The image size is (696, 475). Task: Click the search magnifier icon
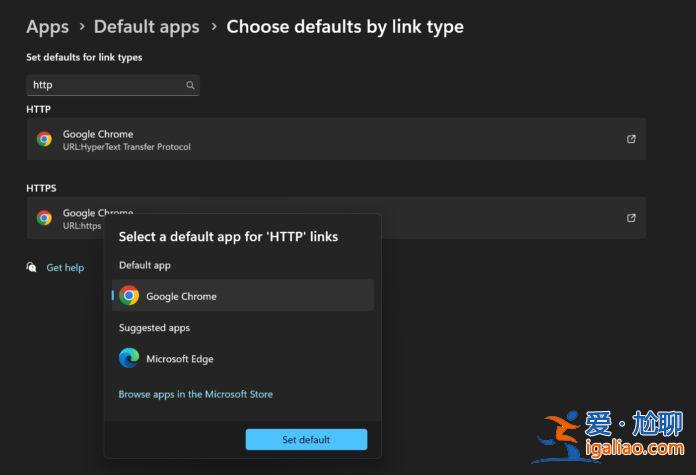tap(190, 86)
